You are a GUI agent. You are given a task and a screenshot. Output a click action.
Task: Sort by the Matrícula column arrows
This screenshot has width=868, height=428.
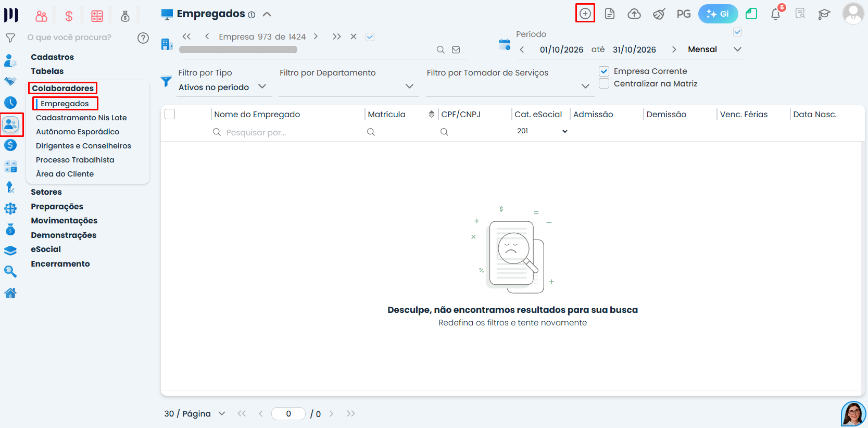[x=432, y=114]
